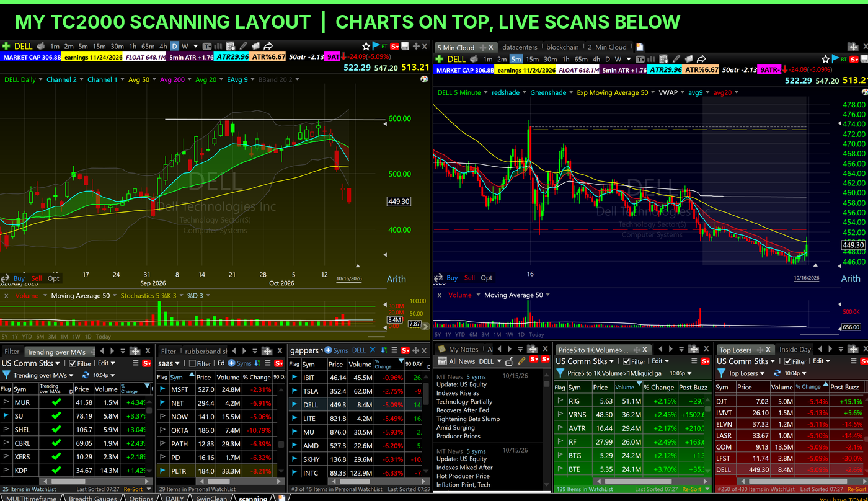The image size is (868, 501).
Task: Select the pencil drawing tool on the daily chart
Action: (244, 46)
